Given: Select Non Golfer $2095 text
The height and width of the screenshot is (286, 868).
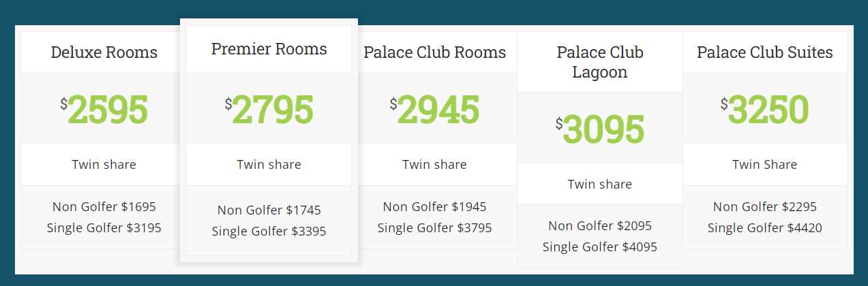Looking at the screenshot, I should coord(600,225).
